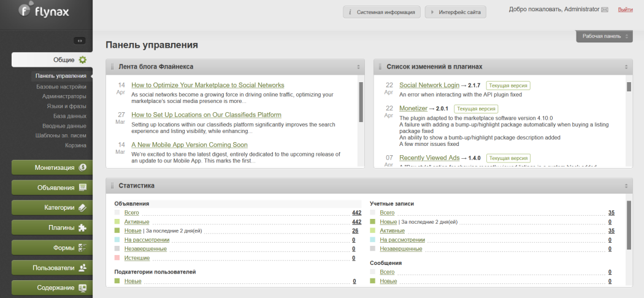644x298 pixels.
Task: Click info icon in Системная информация
Action: (x=350, y=12)
